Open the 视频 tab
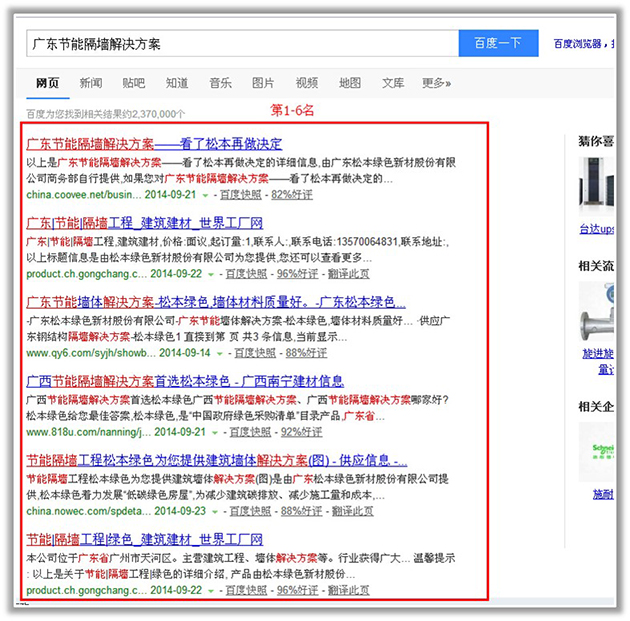The image size is (630, 621). pyautogui.click(x=307, y=83)
